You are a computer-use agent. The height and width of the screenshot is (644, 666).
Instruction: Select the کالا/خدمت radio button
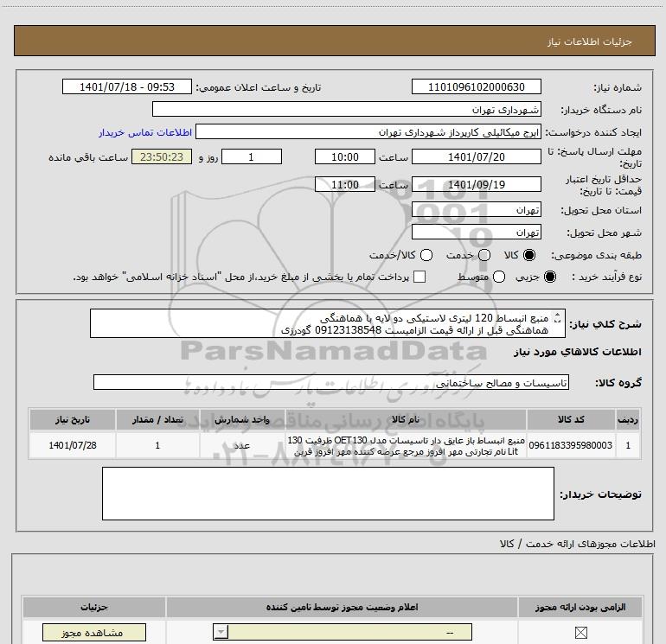426,255
